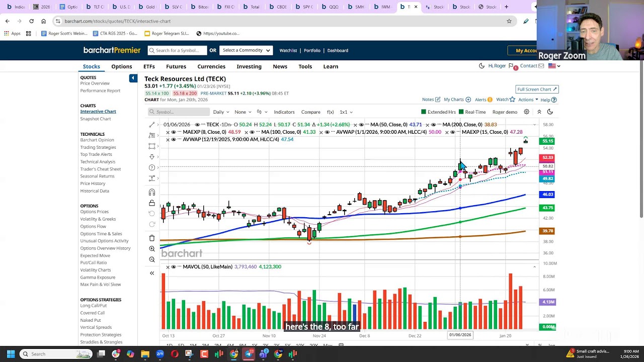The image size is (644, 362).
Task: Hide the MA (200, Close, 0) study
Action: coord(433,125)
